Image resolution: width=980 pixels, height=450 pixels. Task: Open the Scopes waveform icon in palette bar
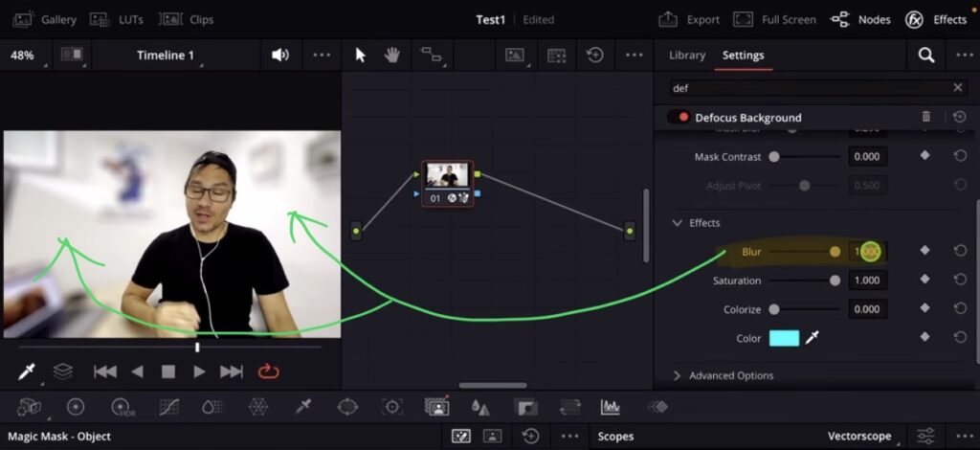click(x=610, y=407)
